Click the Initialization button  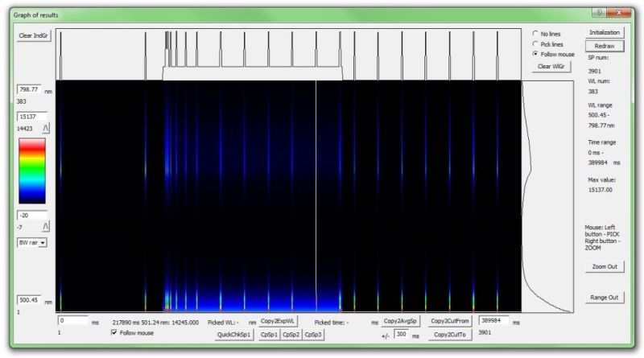click(605, 32)
